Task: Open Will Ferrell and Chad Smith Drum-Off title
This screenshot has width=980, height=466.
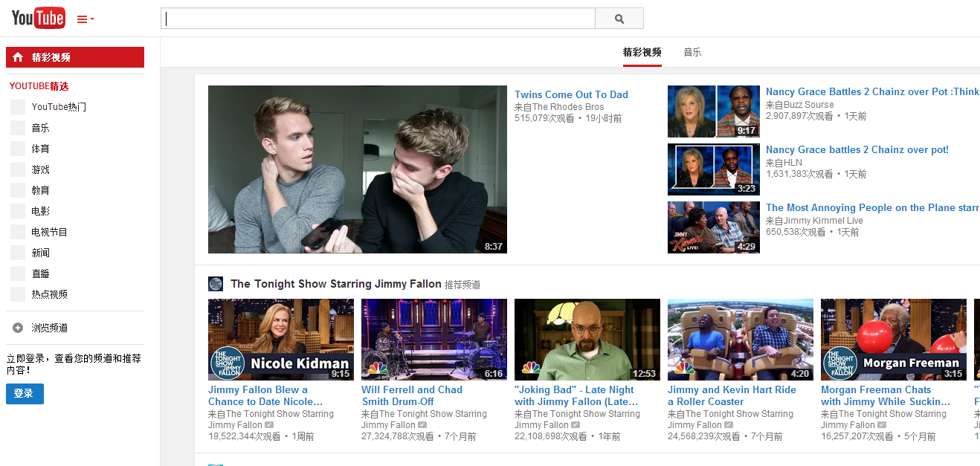Action: point(412,395)
